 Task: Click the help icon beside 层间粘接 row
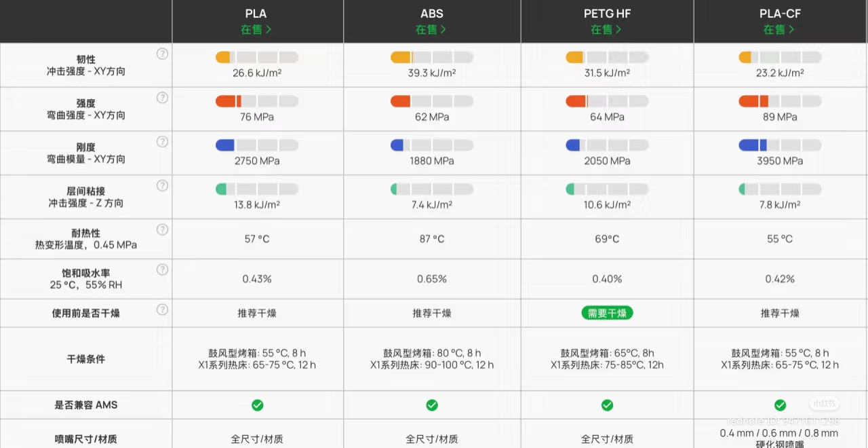tap(162, 185)
